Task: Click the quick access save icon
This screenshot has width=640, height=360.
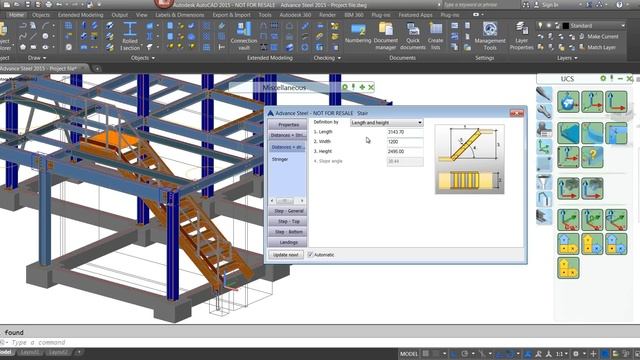Action: (x=27, y=4)
